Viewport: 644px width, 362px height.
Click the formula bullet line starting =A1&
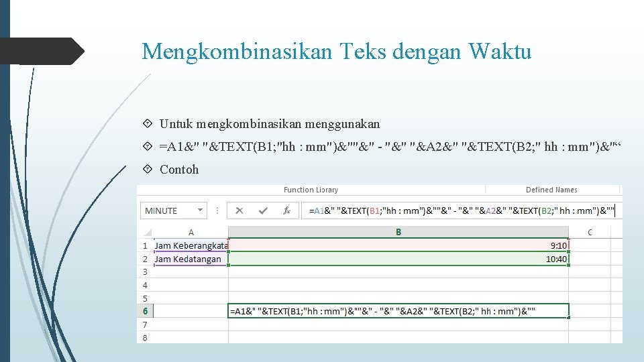pyautogui.click(x=390, y=147)
